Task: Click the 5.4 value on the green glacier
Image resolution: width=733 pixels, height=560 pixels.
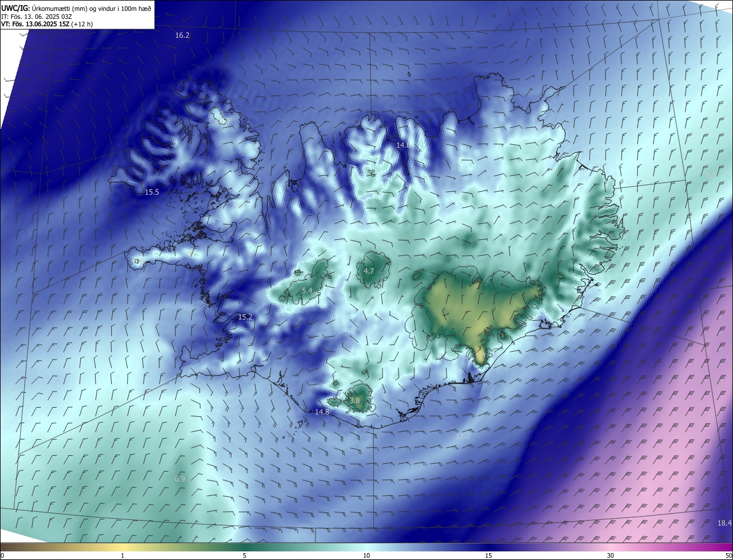Action: pyautogui.click(x=307, y=291)
